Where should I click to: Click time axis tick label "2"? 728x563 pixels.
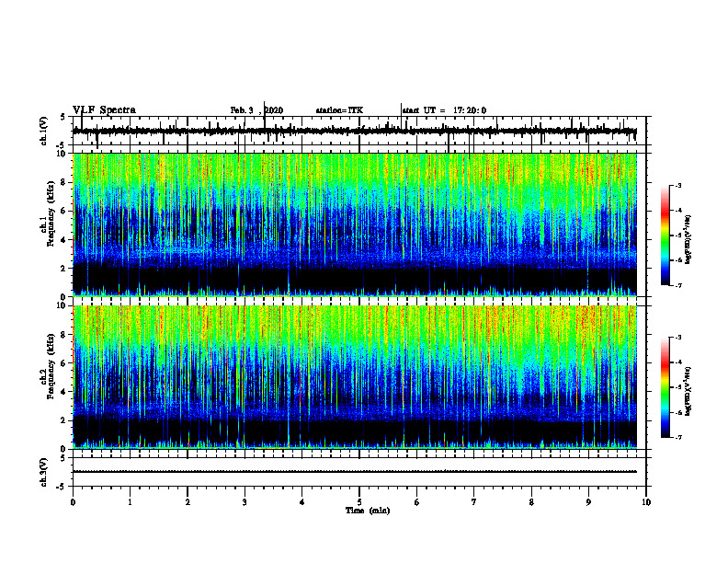[188, 502]
